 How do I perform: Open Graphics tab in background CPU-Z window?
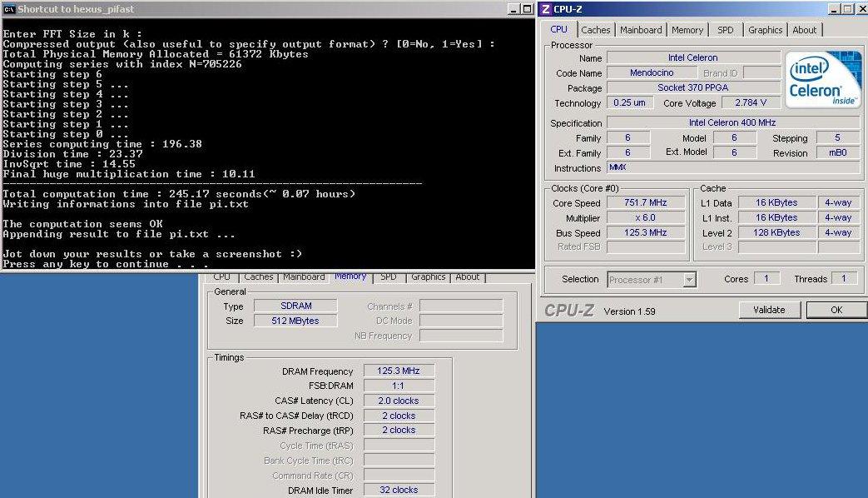[428, 277]
